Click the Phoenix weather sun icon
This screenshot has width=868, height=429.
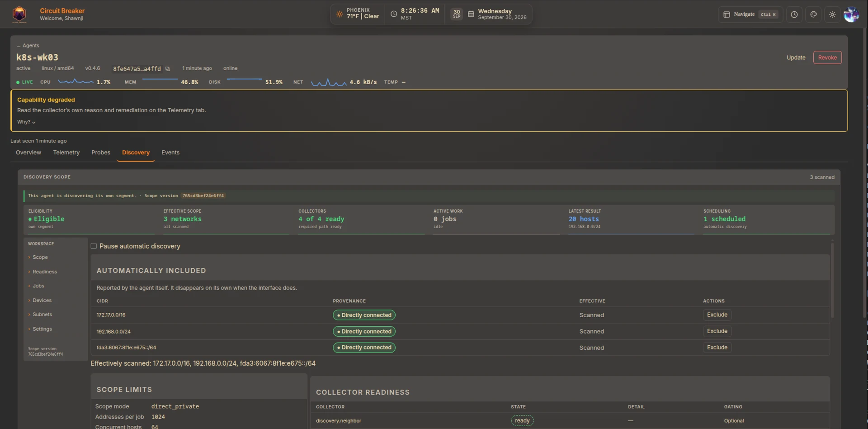(340, 14)
